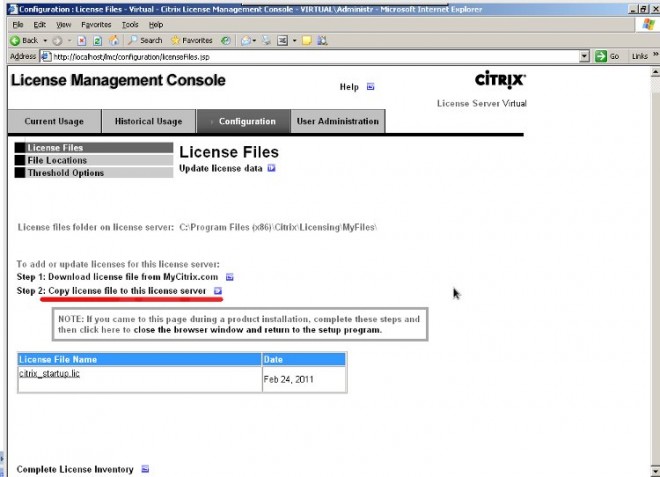This screenshot has height=477, width=660.
Task: Open File Locations in the sidebar
Action: [94, 160]
